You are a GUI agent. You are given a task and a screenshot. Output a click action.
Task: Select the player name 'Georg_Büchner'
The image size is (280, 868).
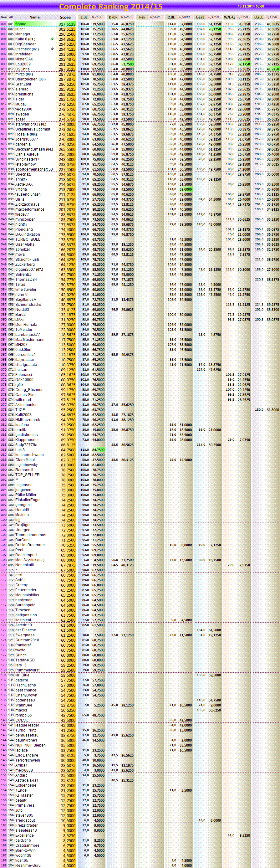[x=29, y=389]
